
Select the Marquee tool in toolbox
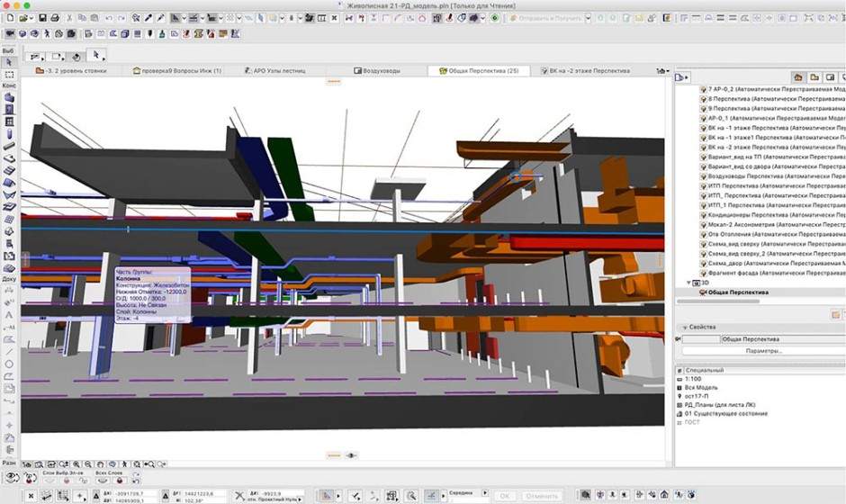pyautogui.click(x=9, y=75)
